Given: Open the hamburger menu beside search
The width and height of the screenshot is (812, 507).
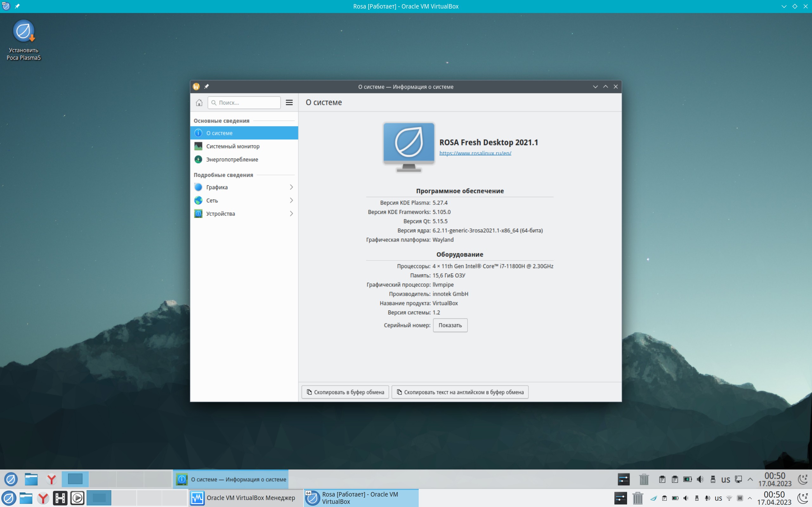Looking at the screenshot, I should (x=289, y=103).
